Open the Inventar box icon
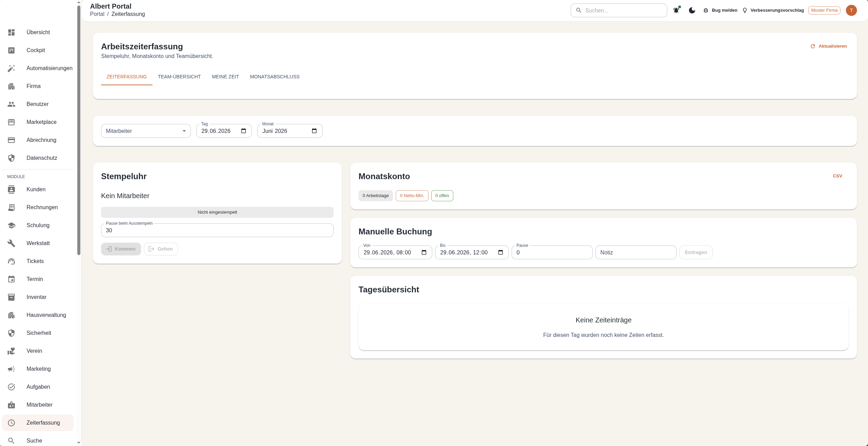This screenshot has width=868, height=446. [11, 297]
